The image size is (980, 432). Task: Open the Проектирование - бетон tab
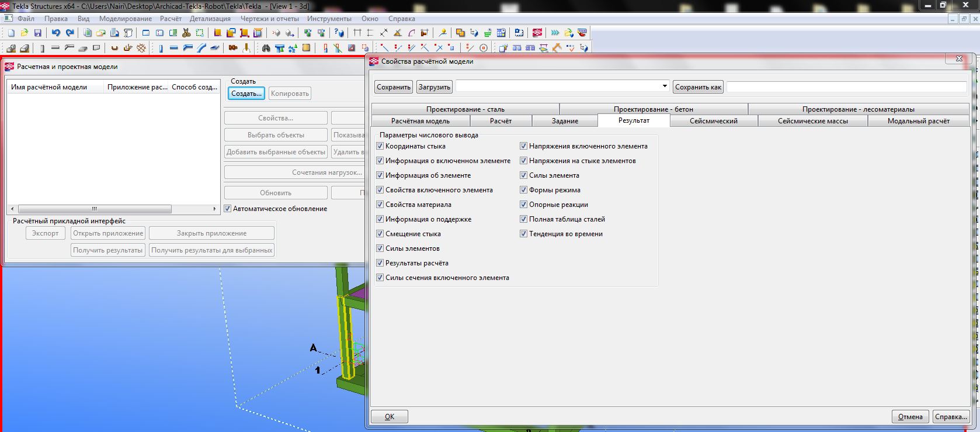click(x=653, y=109)
